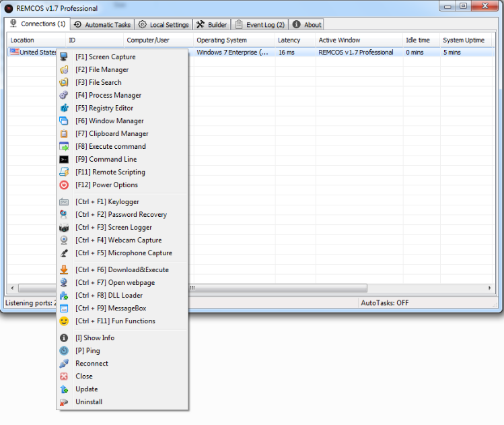This screenshot has width=504, height=425.
Task: Click the Remote Scripting scroll icon
Action: 64,172
